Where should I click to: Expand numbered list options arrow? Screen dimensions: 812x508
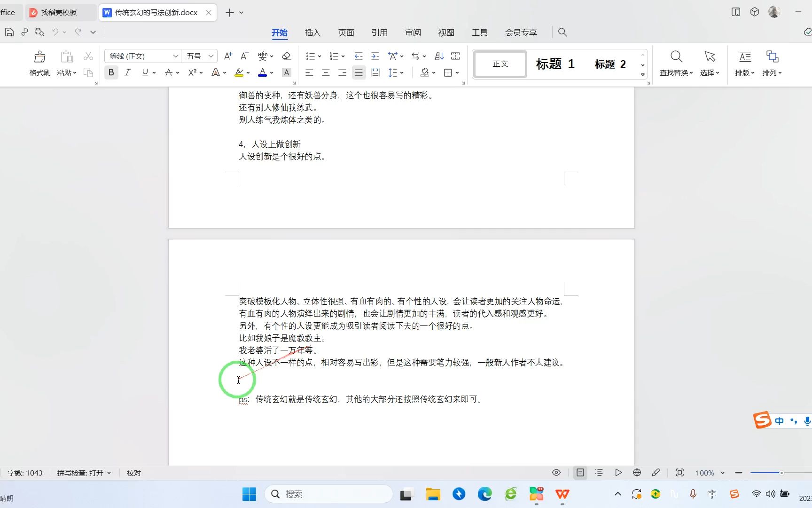(343, 56)
